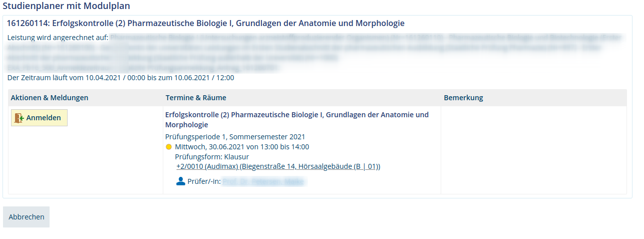
Task: Click the 'Termine & Räume' column header
Action: [x=196, y=98]
